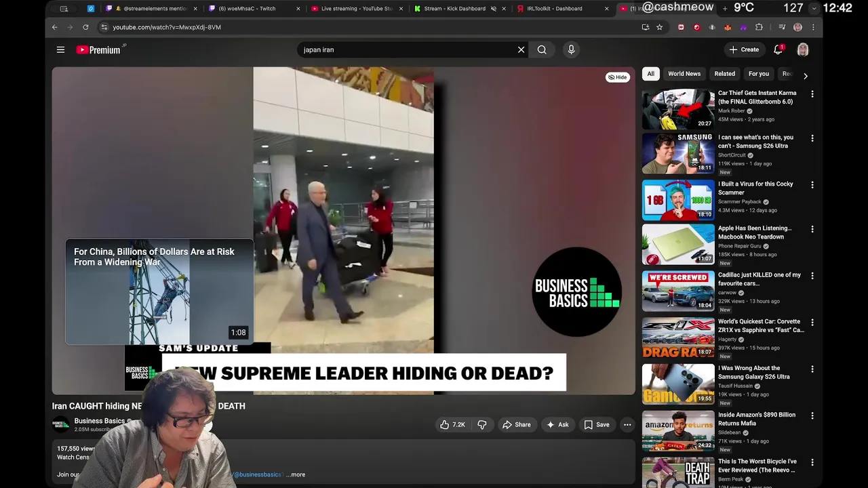The height and width of the screenshot is (488, 868).
Task: Open Inside Amazon's $890 Billion Returns title
Action: click(x=757, y=419)
